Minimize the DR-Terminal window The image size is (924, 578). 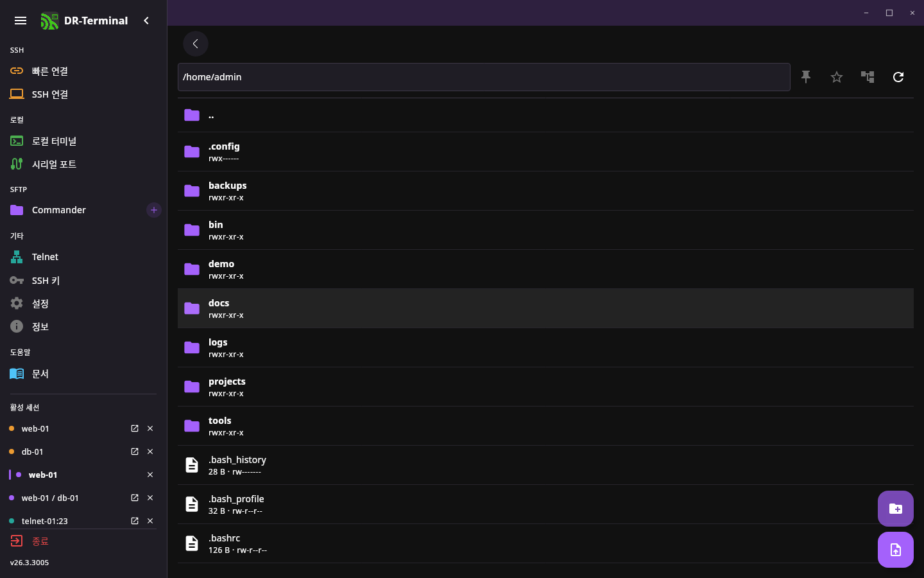866,13
